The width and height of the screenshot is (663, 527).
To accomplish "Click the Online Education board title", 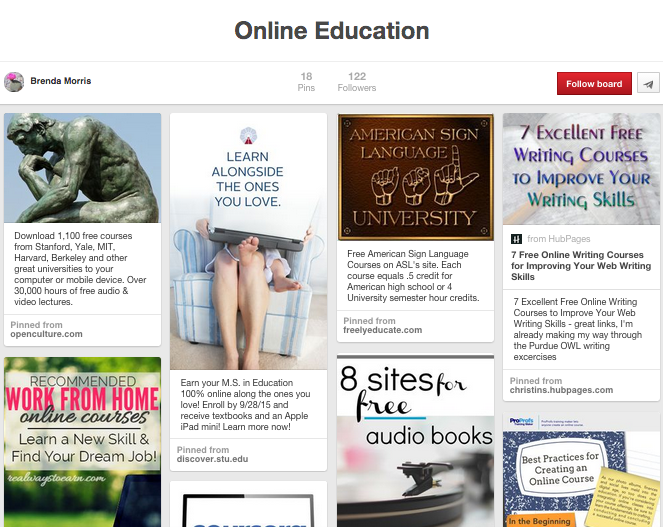I will pyautogui.click(x=332, y=31).
